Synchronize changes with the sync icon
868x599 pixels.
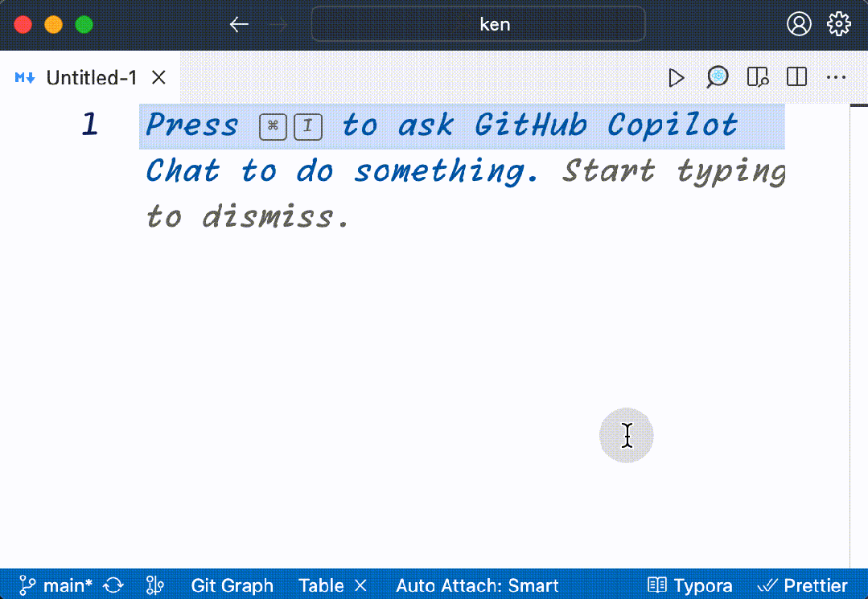113,585
